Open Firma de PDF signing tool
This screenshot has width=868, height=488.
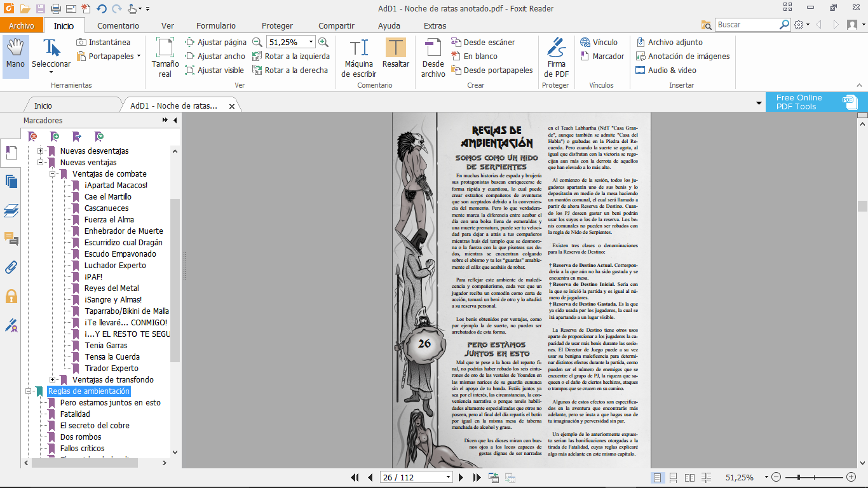point(556,57)
